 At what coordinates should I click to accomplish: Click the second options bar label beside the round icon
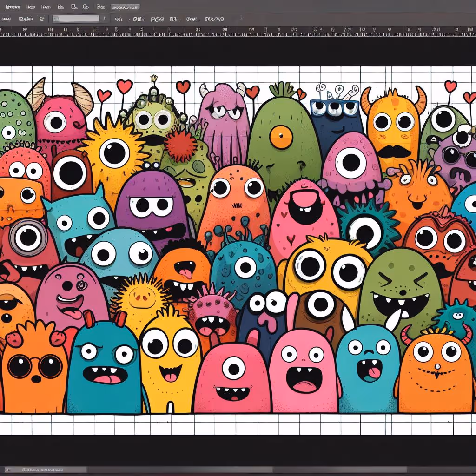click(26, 19)
